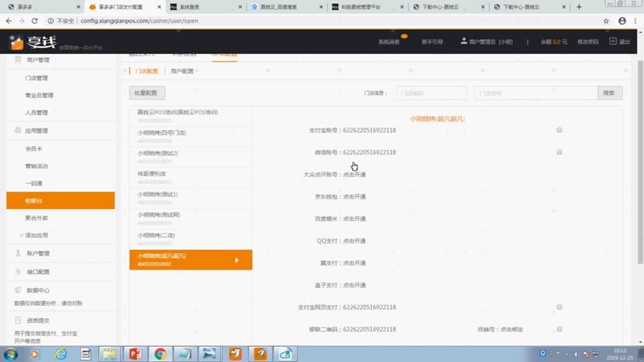
Task: Click the 退出 logout icon
Action: pos(613,42)
